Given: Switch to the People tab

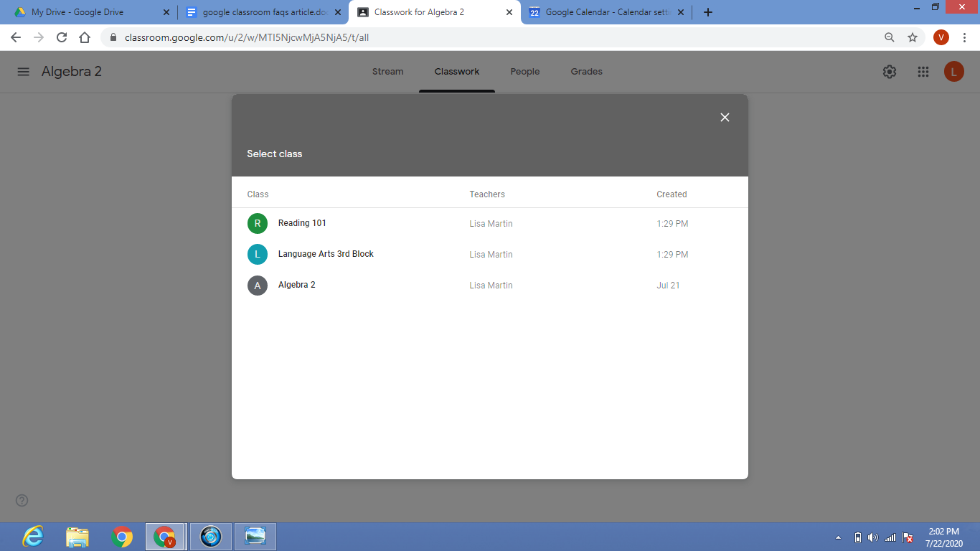Looking at the screenshot, I should click(x=525, y=72).
